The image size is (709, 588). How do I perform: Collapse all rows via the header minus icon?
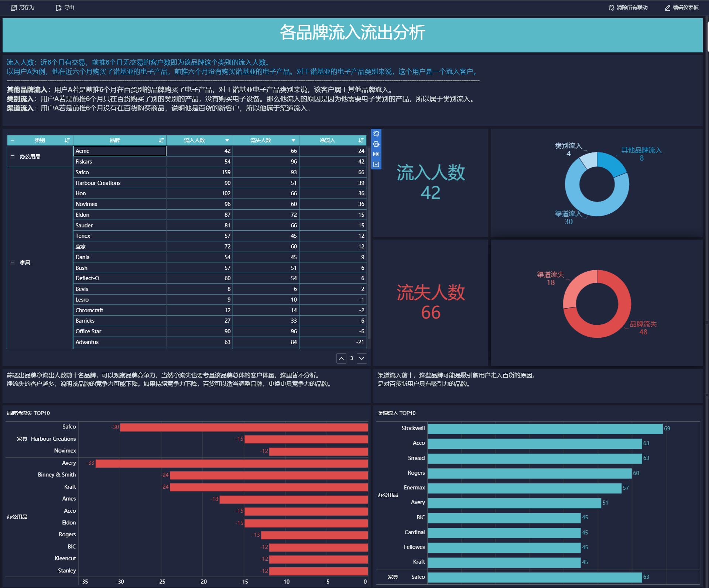point(12,140)
